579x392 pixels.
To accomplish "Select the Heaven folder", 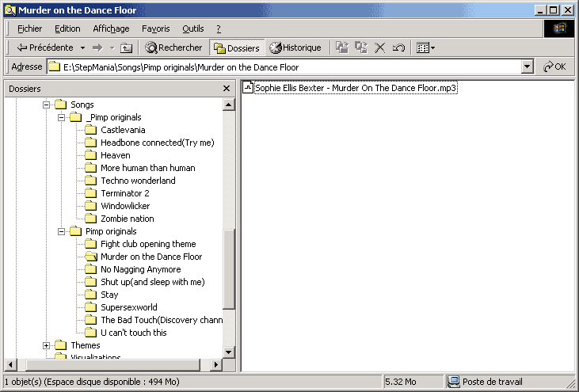I will [x=115, y=155].
